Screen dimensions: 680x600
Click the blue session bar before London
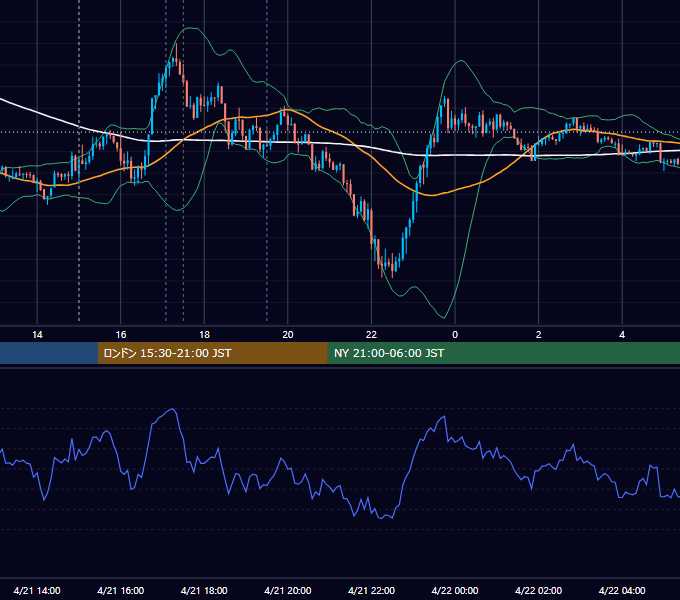tap(49, 353)
